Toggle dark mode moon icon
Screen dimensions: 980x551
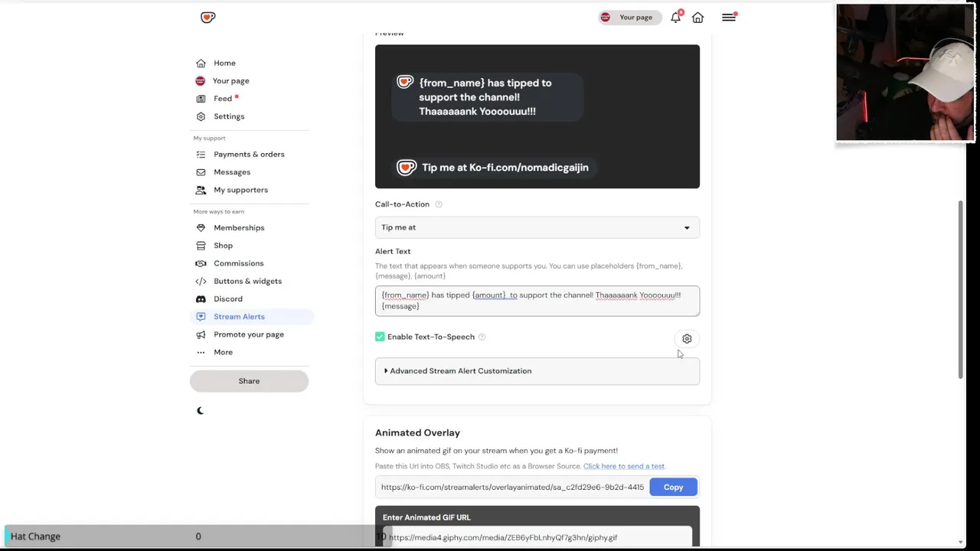pyautogui.click(x=201, y=410)
